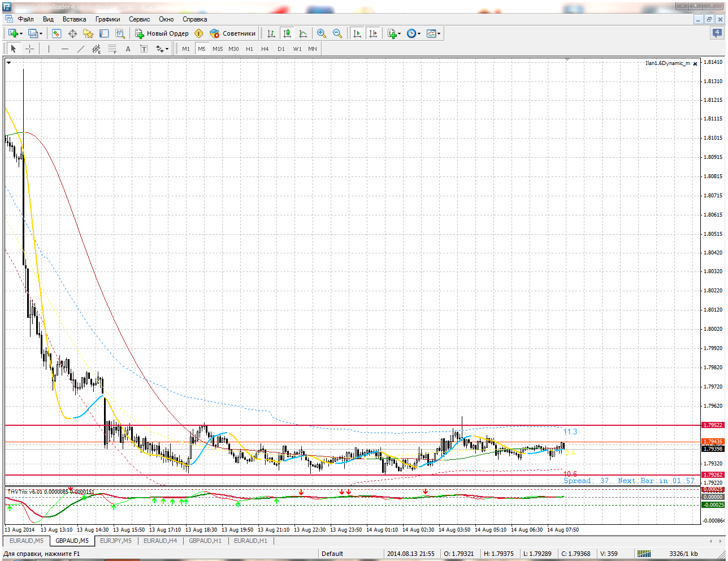Select the equidistant channel tool
728x561 pixels.
point(96,49)
